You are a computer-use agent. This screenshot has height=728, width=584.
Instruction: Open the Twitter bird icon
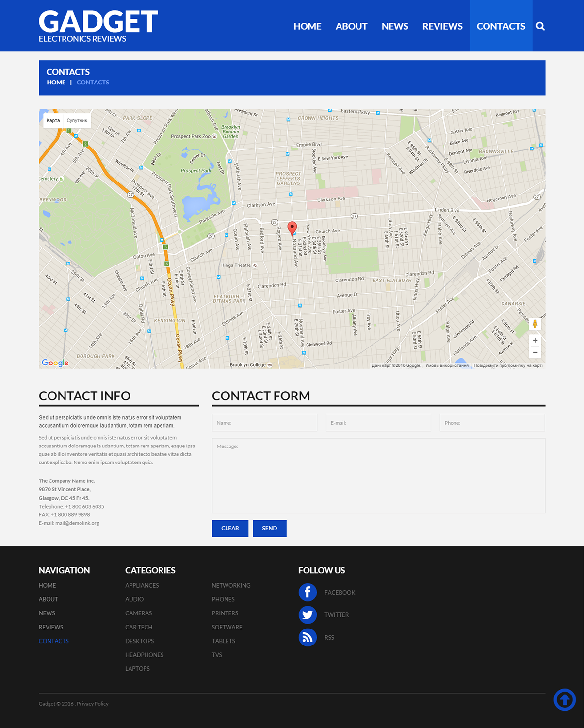308,615
